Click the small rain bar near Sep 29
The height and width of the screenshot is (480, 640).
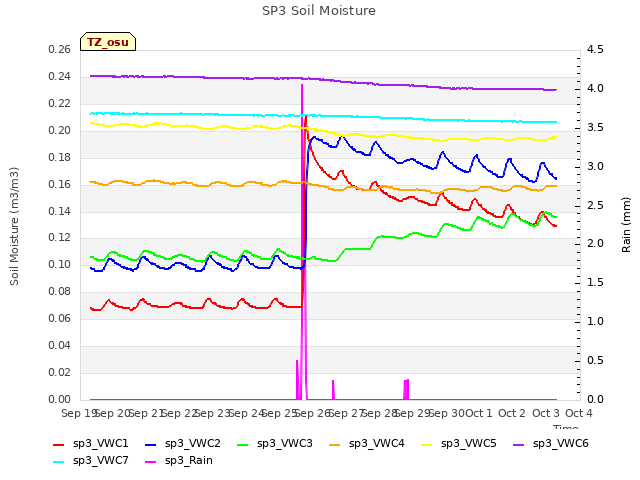coord(406,389)
